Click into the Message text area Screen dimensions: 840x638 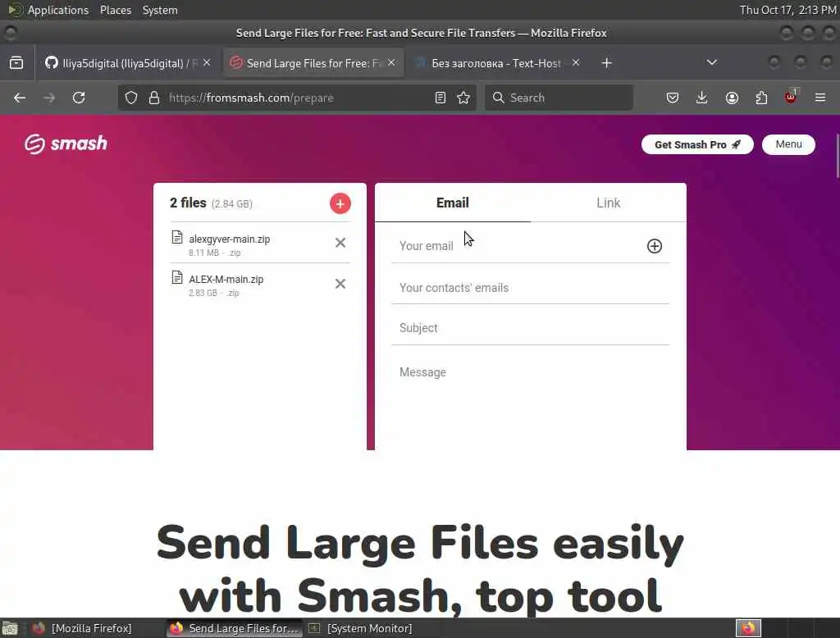(x=531, y=402)
